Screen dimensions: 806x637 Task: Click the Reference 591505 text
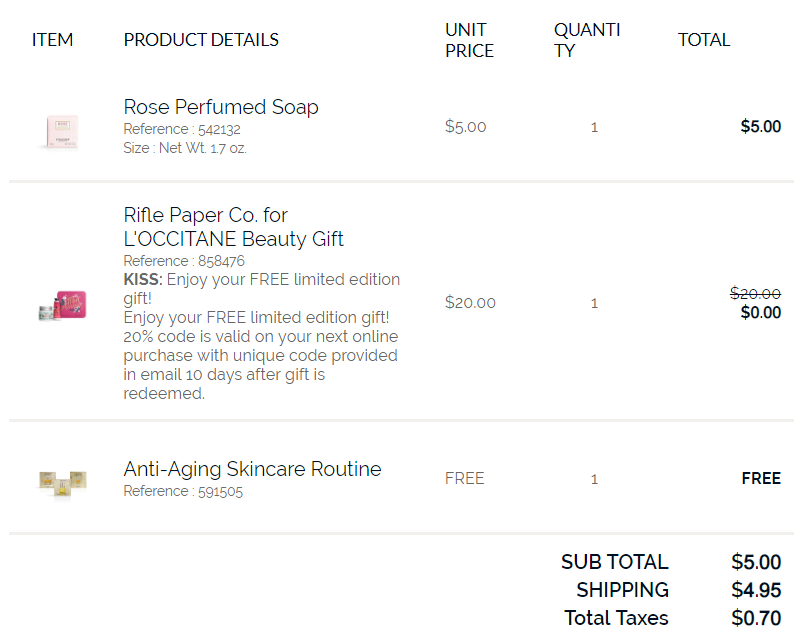point(183,491)
